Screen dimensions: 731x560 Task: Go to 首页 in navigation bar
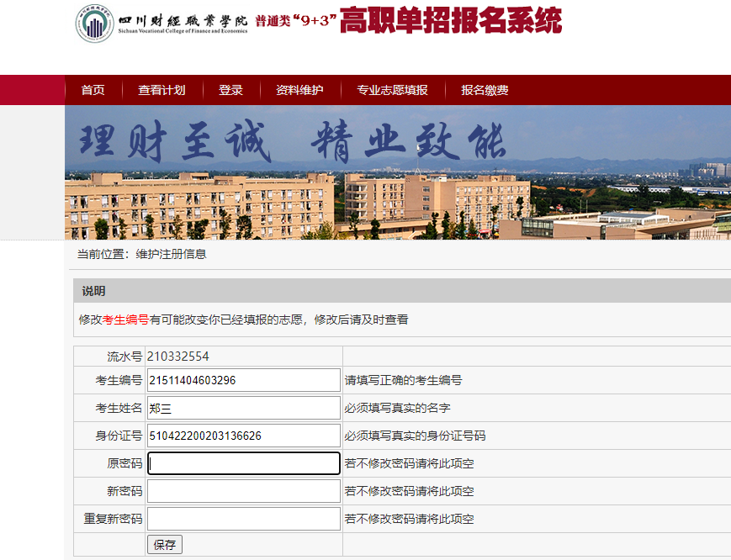[x=93, y=91]
